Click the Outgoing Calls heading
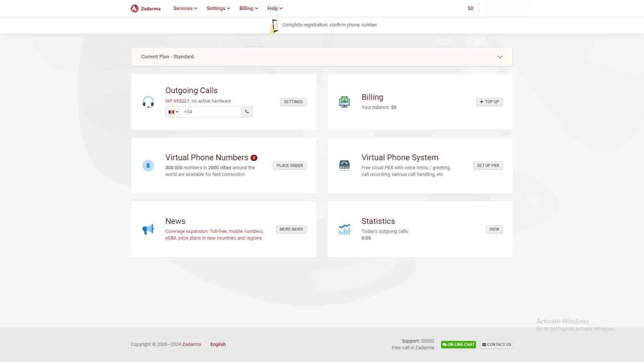 (191, 90)
